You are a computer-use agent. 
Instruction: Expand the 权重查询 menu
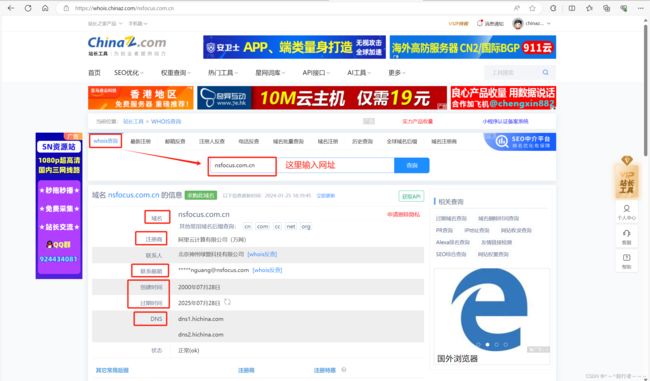pyautogui.click(x=176, y=73)
